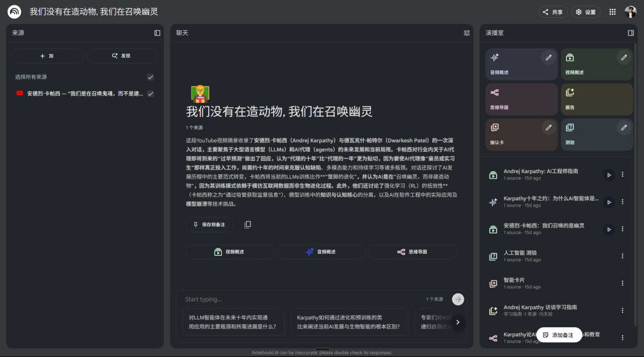Click the 视频概述 button below summary
The image size is (644, 357).
click(230, 252)
